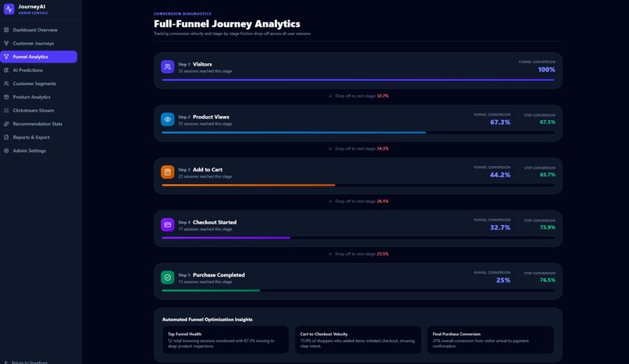629x364 pixels.
Task: Click the Dashboard Overview grid icon
Action: [6, 30]
